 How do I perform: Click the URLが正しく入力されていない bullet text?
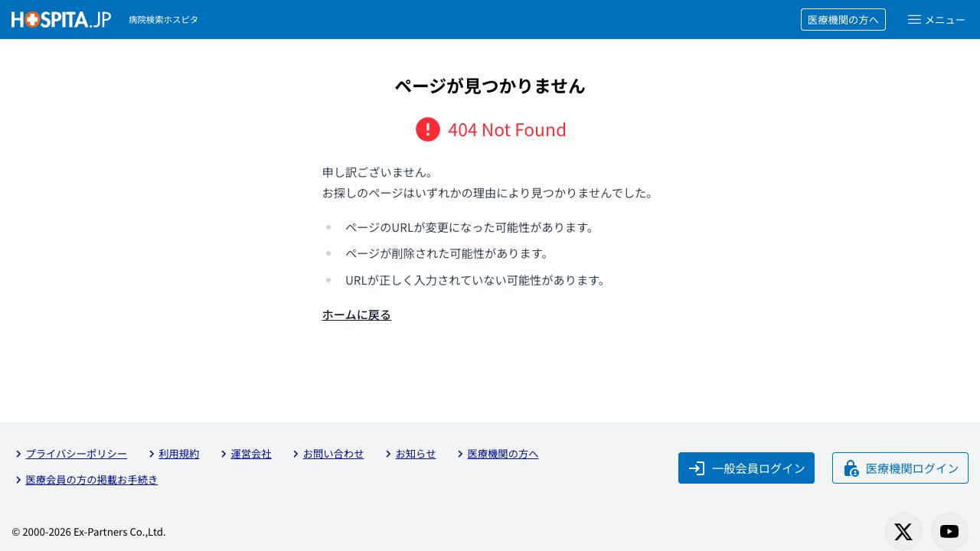475,280
